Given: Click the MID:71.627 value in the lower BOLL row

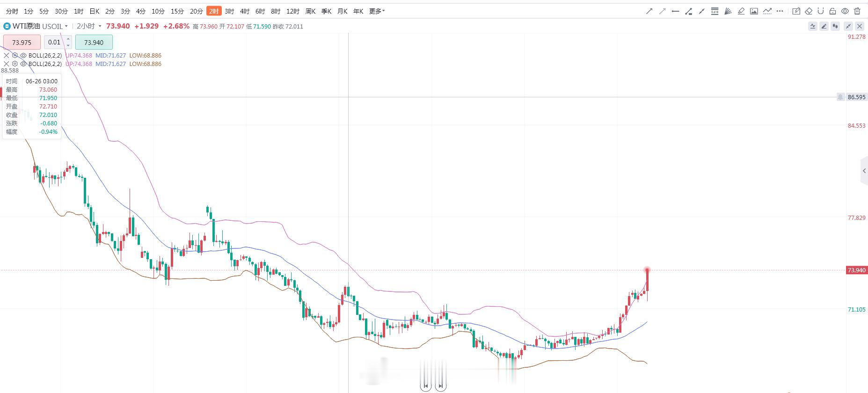Looking at the screenshot, I should click(x=110, y=64).
